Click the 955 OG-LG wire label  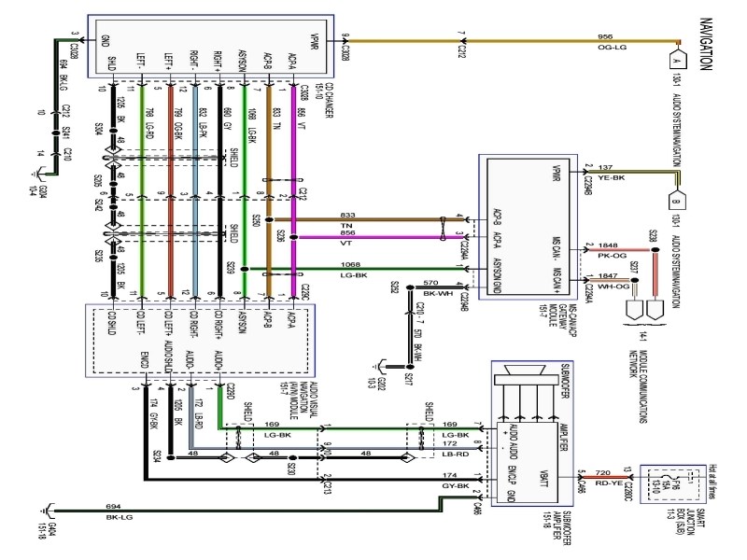tap(613, 42)
